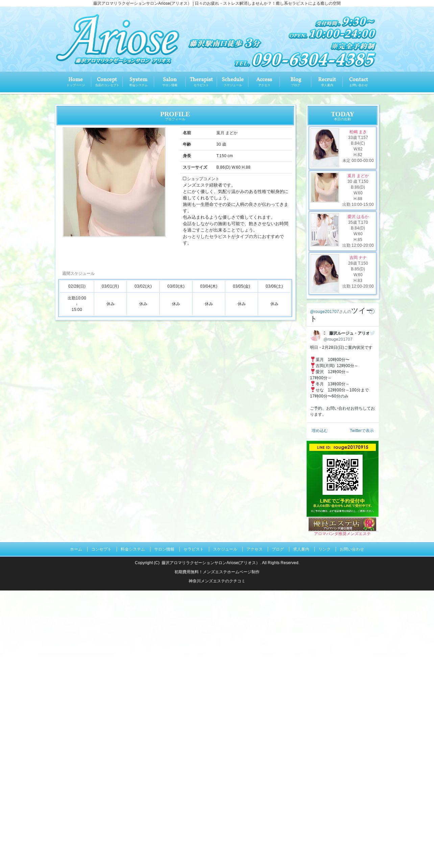Open 吉岡 ナナ thumbnail in Today list
Image resolution: width=434 pixels, height=868 pixels.
coord(325,273)
